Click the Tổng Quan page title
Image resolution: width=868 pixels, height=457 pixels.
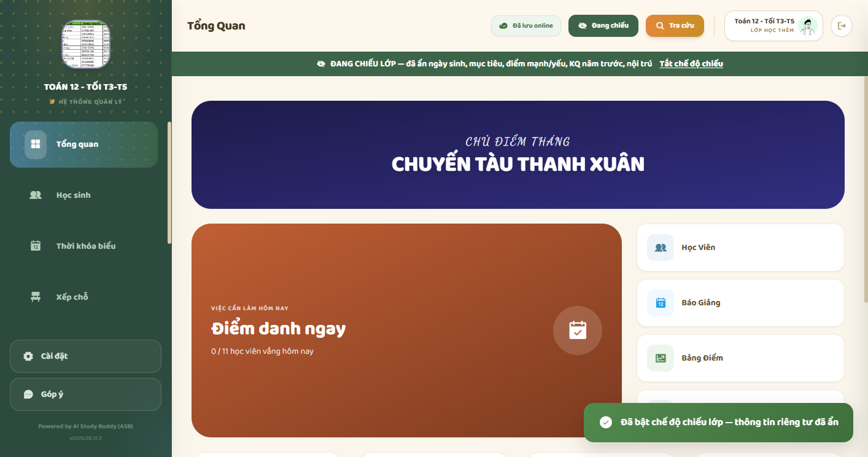tap(216, 26)
